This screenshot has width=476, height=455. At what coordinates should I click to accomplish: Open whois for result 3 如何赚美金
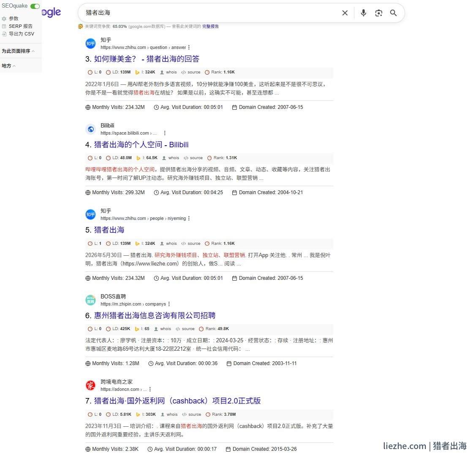coord(169,72)
